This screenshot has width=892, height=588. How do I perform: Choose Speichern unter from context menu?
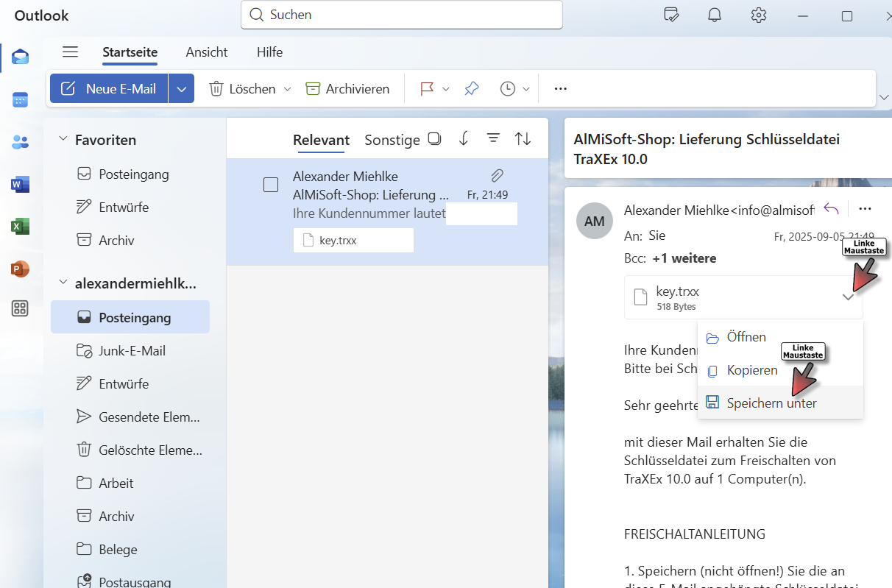771,403
